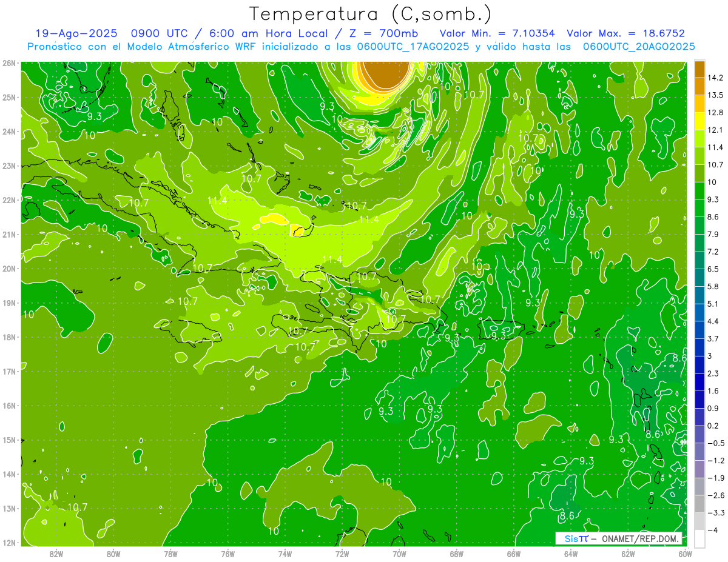Click the colorbar swatch between 0.9 and 1.6
Viewport: 728px width, 562px height.
point(700,399)
